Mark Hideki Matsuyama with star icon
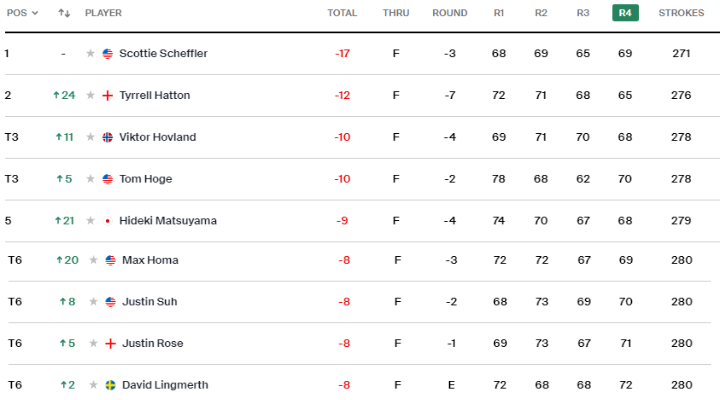The width and height of the screenshot is (720, 400). click(90, 221)
